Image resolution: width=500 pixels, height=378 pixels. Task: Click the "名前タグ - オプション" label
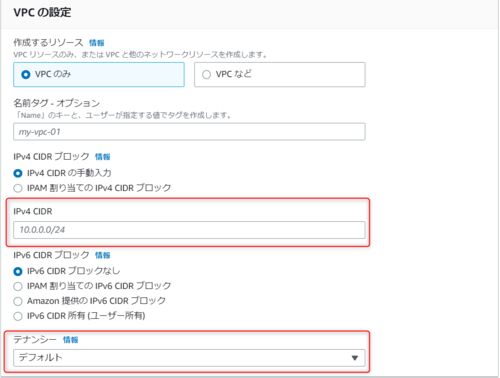(56, 103)
